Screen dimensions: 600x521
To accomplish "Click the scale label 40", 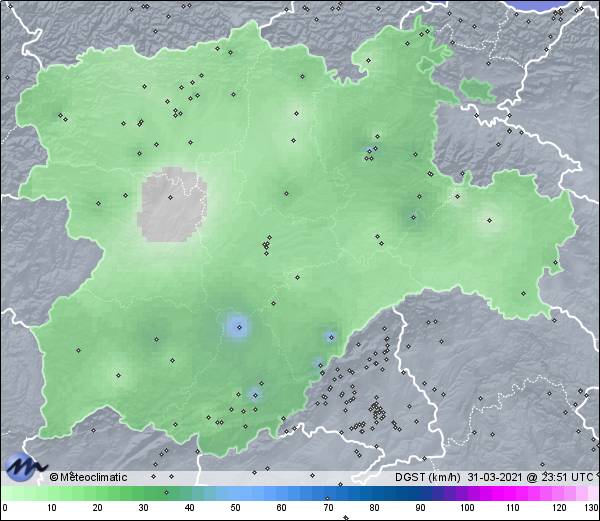I will point(189,508).
